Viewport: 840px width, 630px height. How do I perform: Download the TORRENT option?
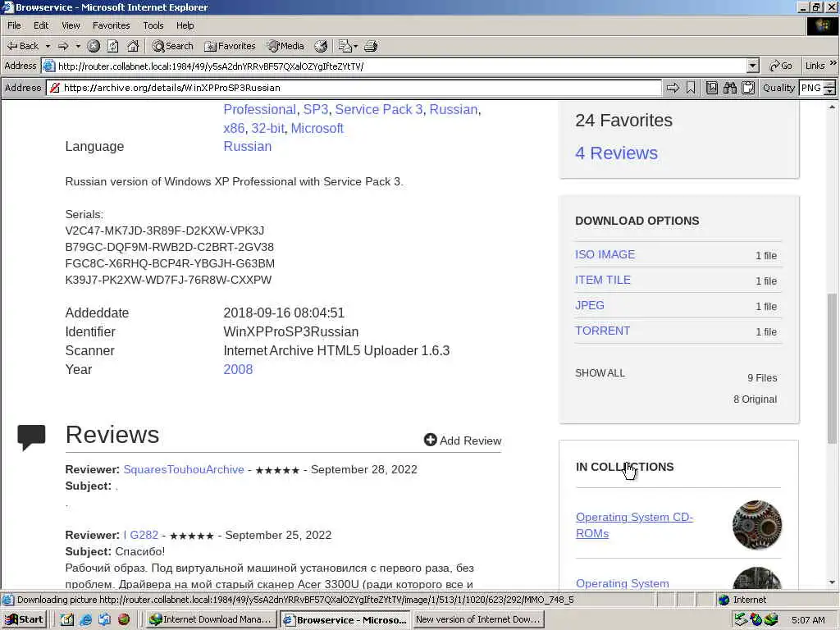tap(602, 331)
